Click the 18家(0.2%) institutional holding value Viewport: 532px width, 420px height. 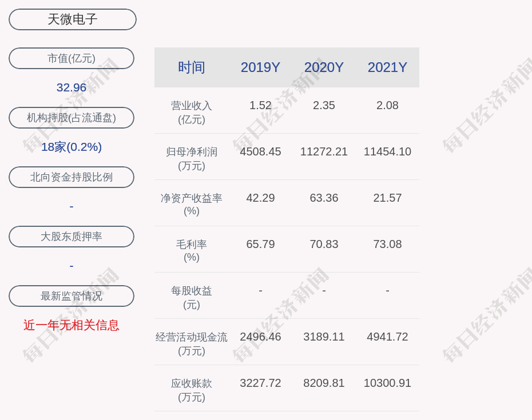[72, 147]
